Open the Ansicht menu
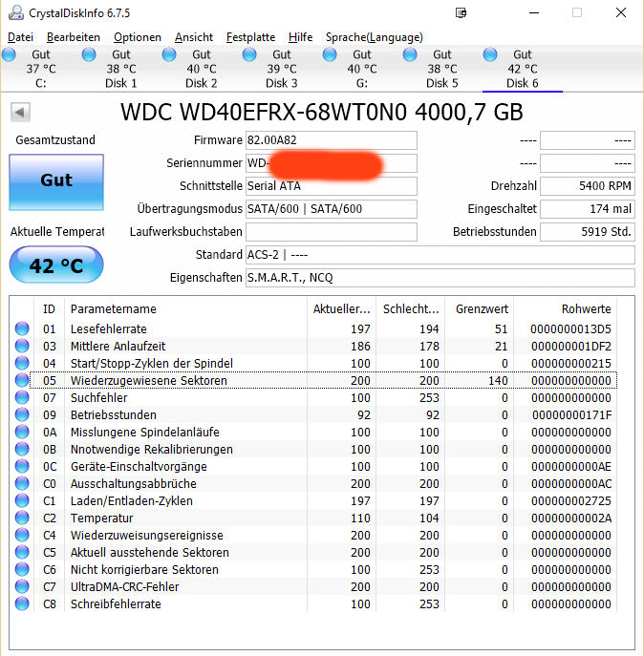The height and width of the screenshot is (656, 644). [x=194, y=37]
